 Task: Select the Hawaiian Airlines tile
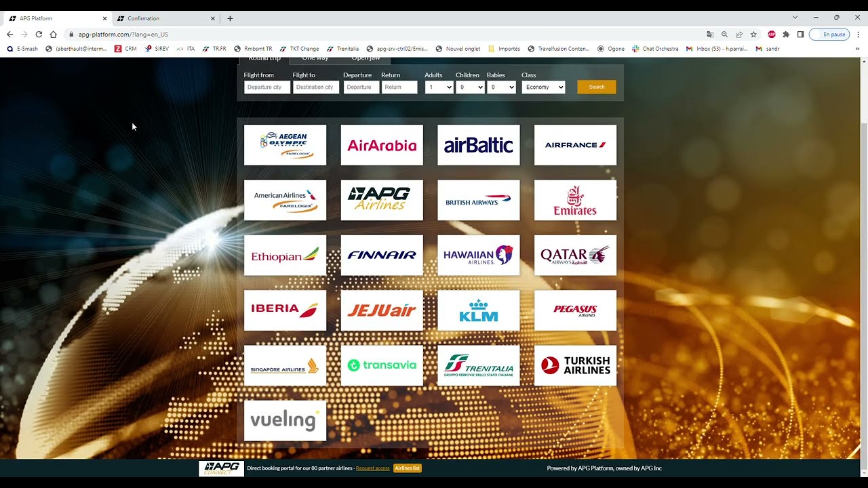click(x=479, y=256)
